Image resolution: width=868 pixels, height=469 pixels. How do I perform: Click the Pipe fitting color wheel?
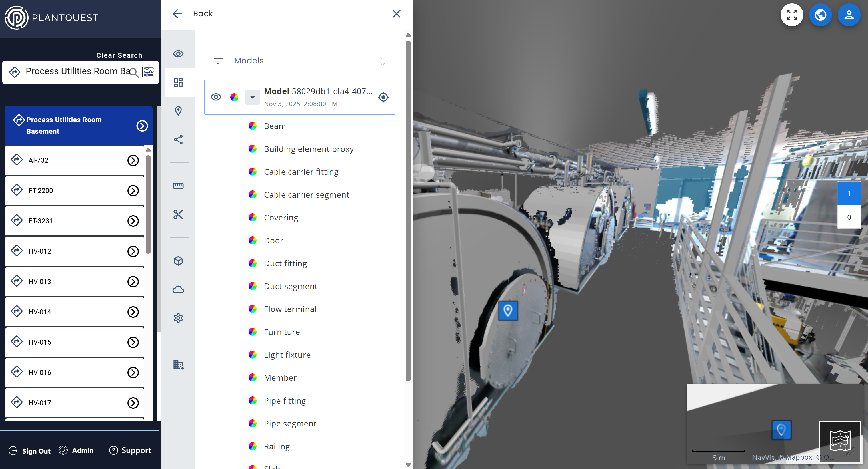pos(252,400)
